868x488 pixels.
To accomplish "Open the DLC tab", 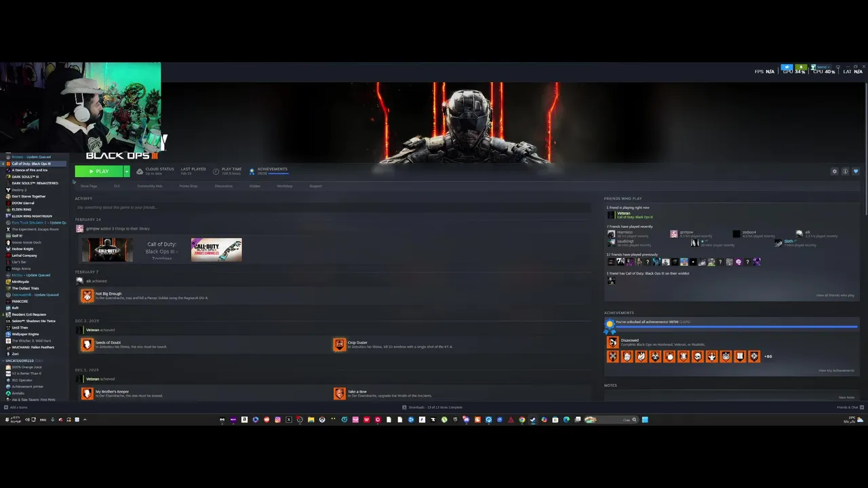I will [117, 186].
